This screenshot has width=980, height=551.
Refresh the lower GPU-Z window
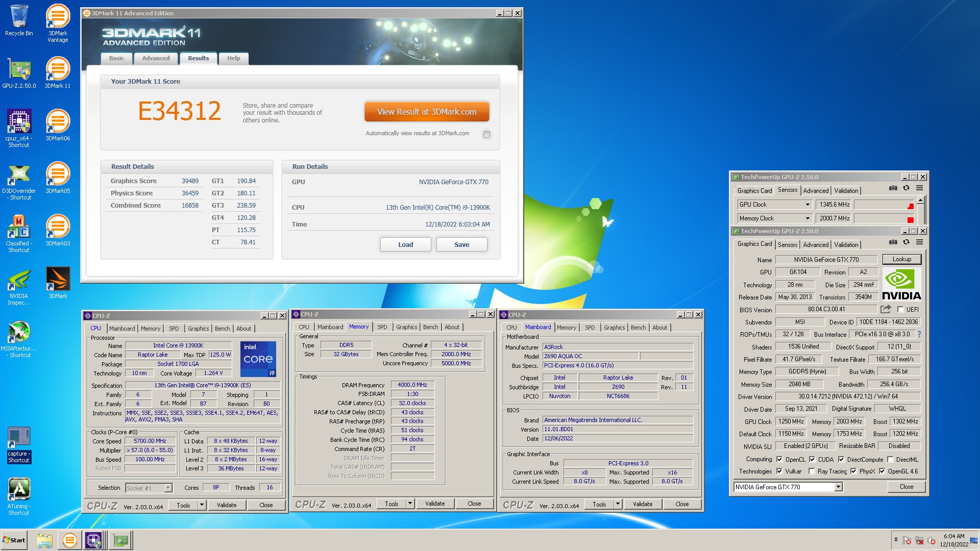906,242
